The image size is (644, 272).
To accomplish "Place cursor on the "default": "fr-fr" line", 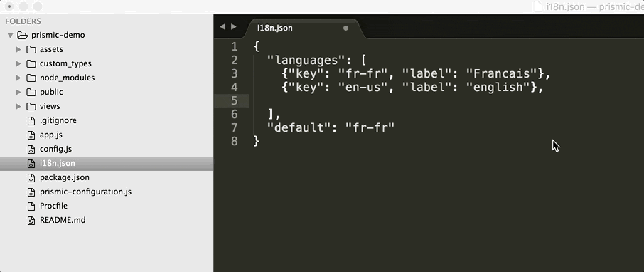I will tap(331, 127).
